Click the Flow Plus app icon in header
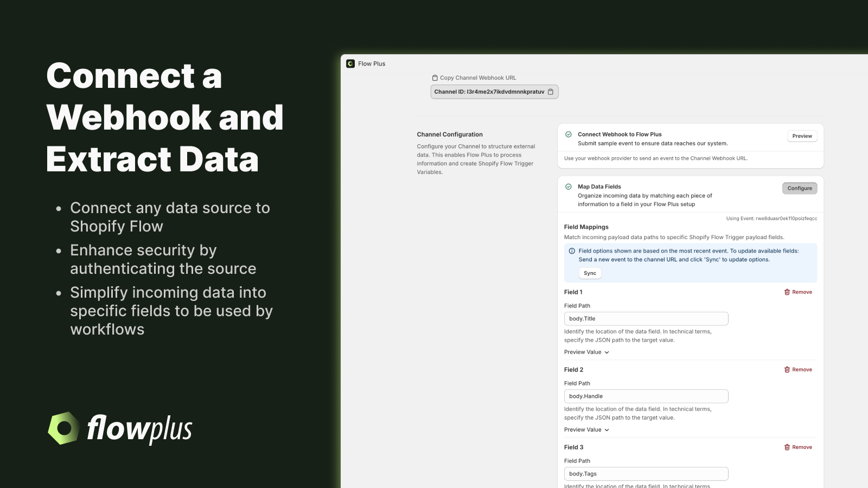This screenshot has height=488, width=868. pyautogui.click(x=350, y=63)
